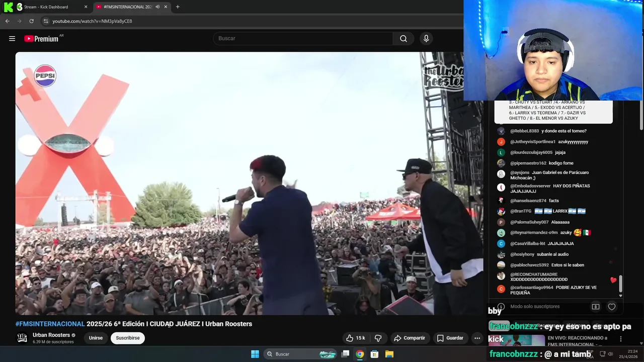Save video with Guardar button

tap(450, 338)
